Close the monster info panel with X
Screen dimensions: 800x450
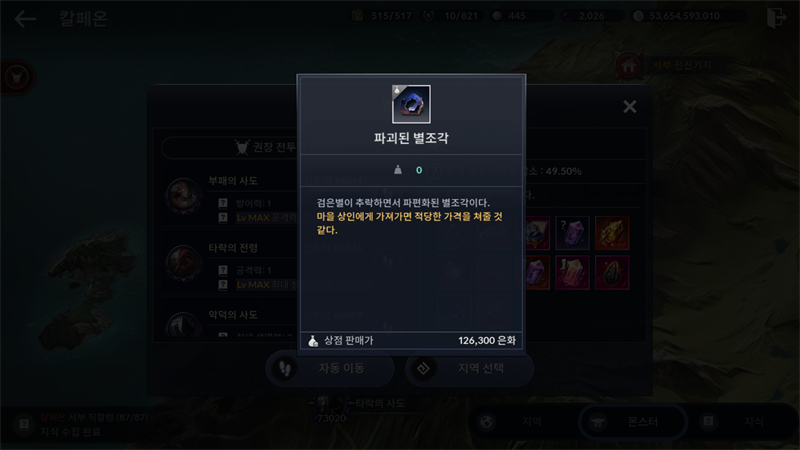[630, 106]
